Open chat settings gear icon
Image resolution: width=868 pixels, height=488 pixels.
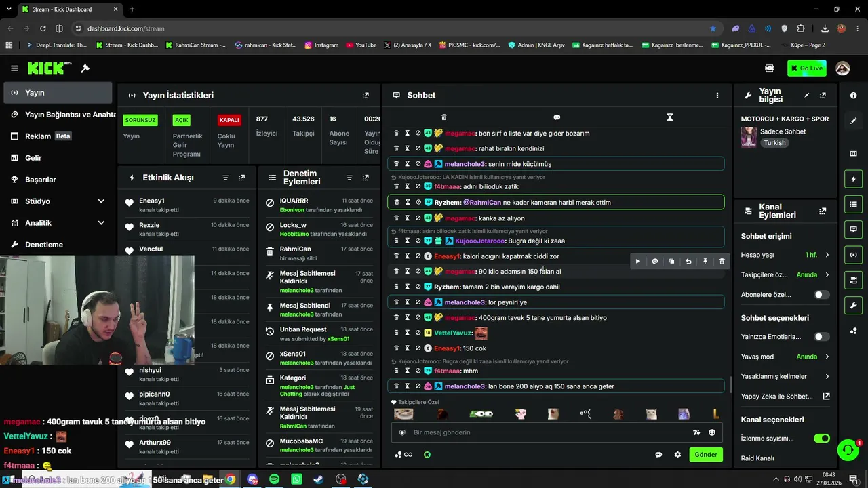[x=677, y=455]
